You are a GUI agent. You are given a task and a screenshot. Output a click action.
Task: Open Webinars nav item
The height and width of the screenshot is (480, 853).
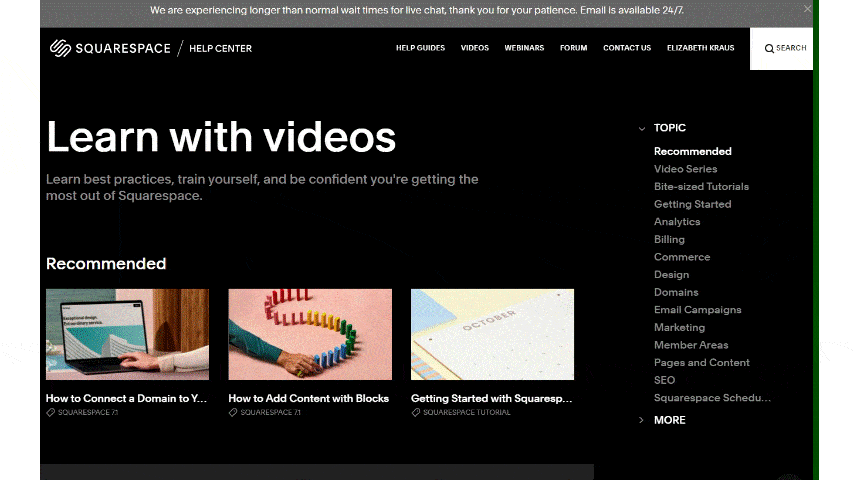pyautogui.click(x=524, y=48)
